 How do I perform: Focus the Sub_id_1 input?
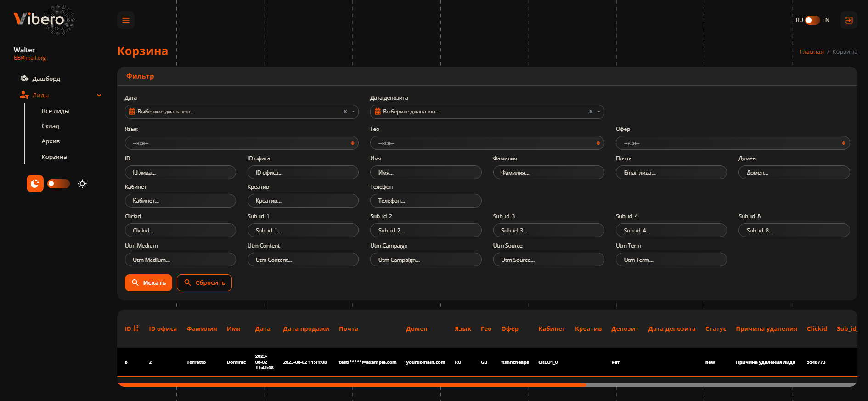tap(303, 231)
